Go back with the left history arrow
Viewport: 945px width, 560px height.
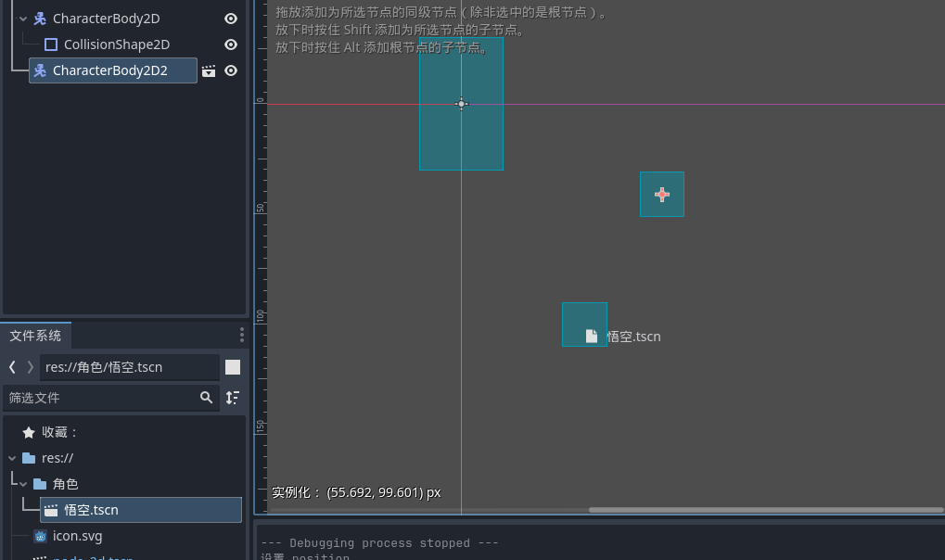pos(12,367)
